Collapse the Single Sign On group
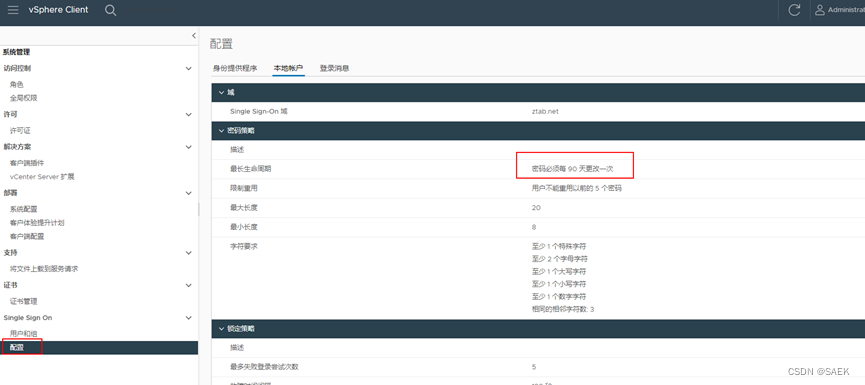Screen dimensions: 865x385 click(189, 318)
